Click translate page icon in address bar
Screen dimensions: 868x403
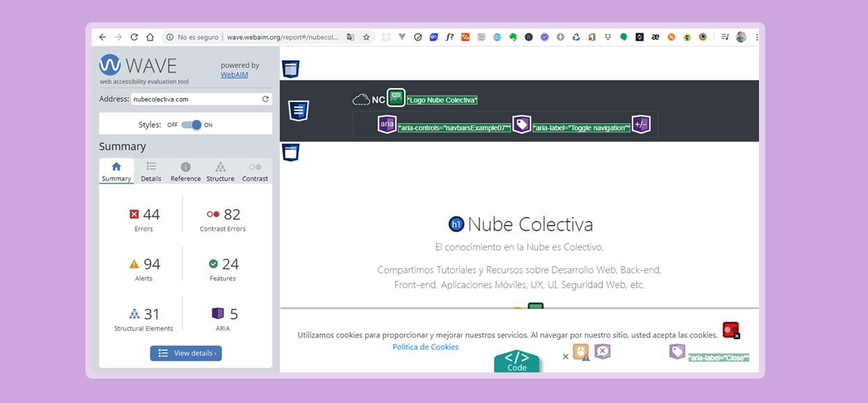click(x=351, y=37)
